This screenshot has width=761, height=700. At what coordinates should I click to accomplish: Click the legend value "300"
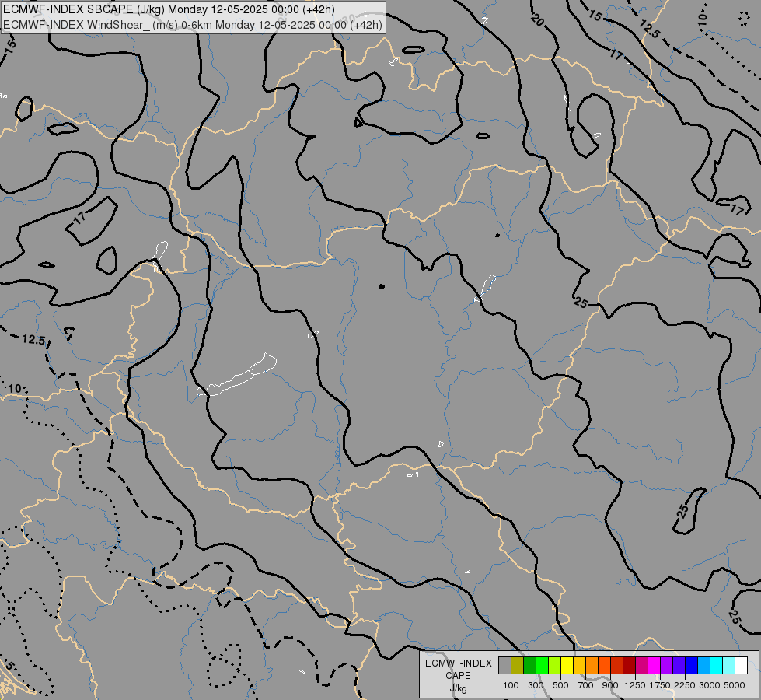tap(536, 685)
